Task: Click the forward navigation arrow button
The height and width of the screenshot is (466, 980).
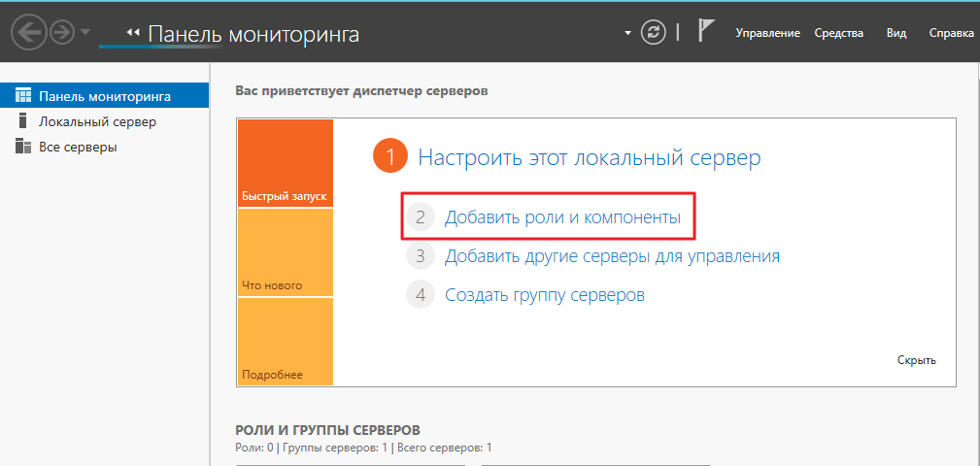Action: click(x=62, y=32)
